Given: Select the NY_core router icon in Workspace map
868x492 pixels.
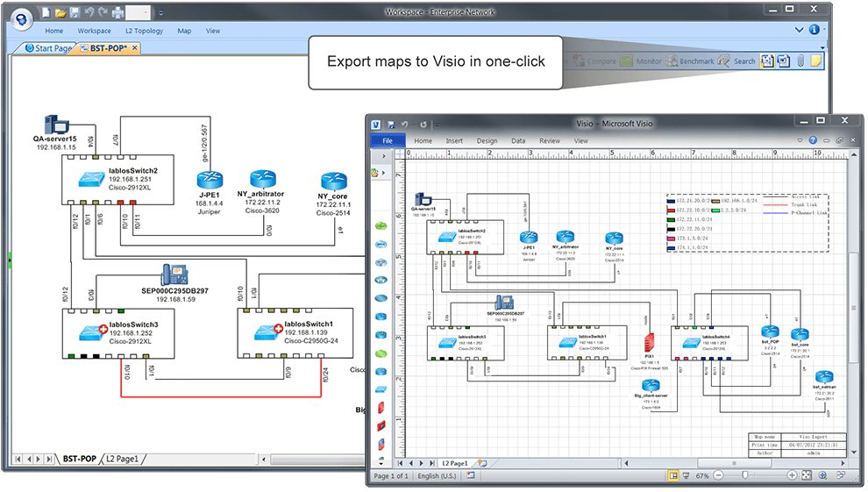Looking at the screenshot, I should (334, 181).
